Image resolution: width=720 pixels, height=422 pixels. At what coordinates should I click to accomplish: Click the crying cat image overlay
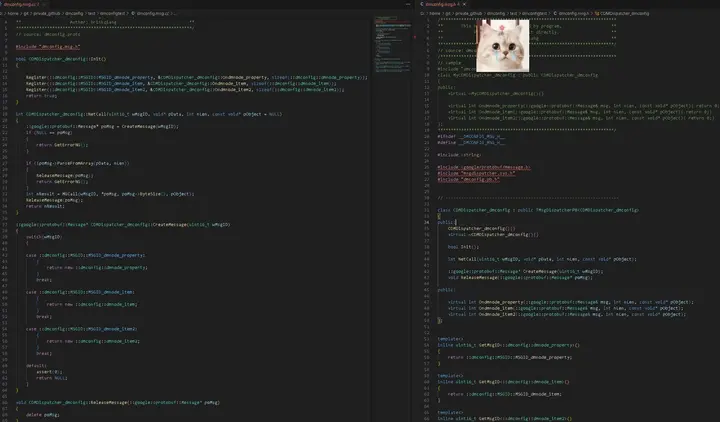coord(502,45)
